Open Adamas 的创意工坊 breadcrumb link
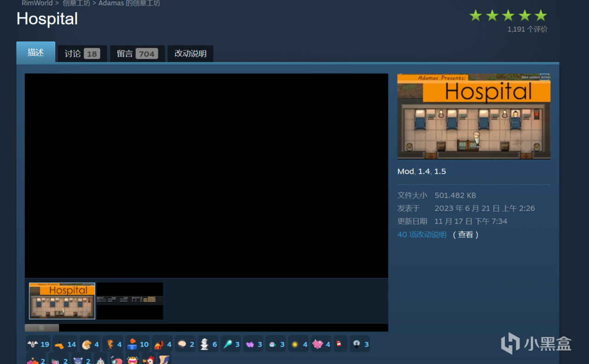Screen dimensions: 589x364 [129, 3]
